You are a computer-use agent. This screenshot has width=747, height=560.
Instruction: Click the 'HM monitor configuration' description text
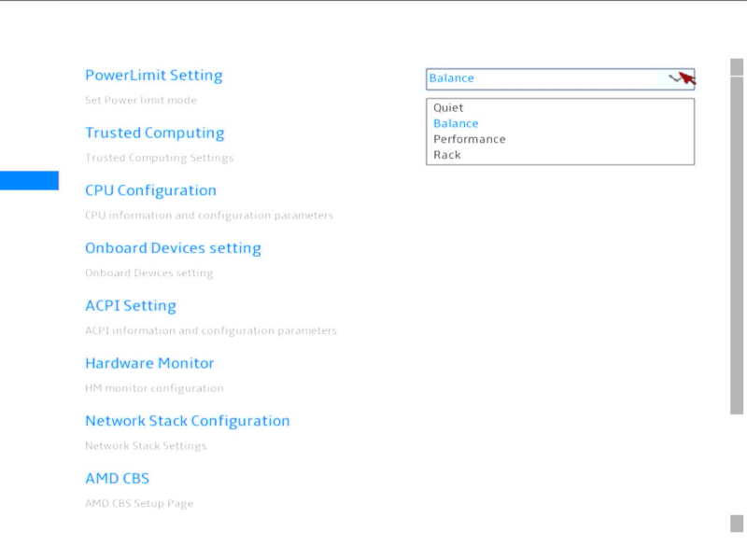(x=154, y=388)
